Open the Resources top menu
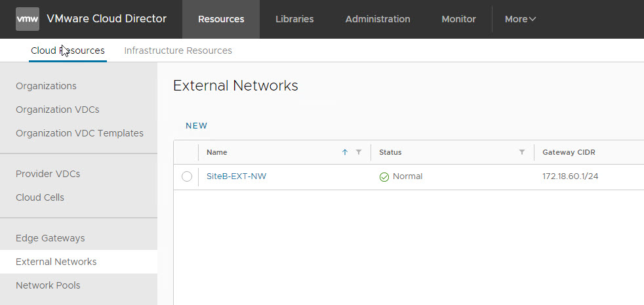The height and width of the screenshot is (305, 644). [x=221, y=19]
